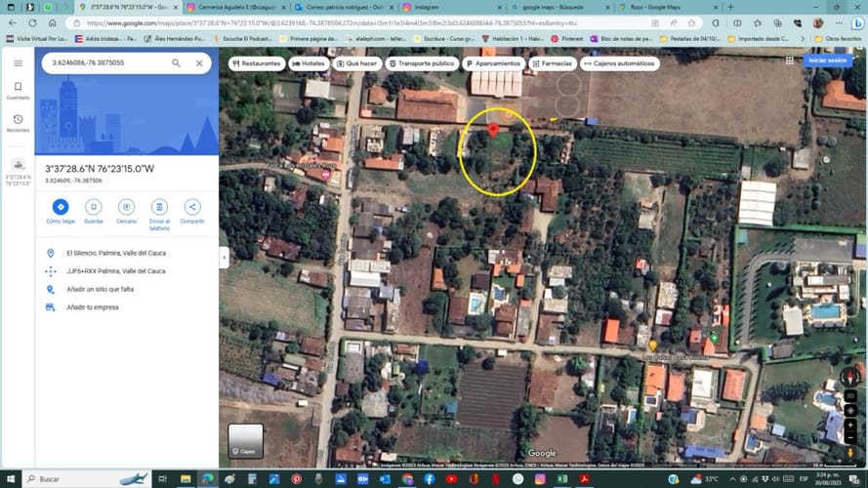Viewport: 868px width, 488px height.
Task: Click the Cómo llegar directions icon
Action: pos(61,207)
